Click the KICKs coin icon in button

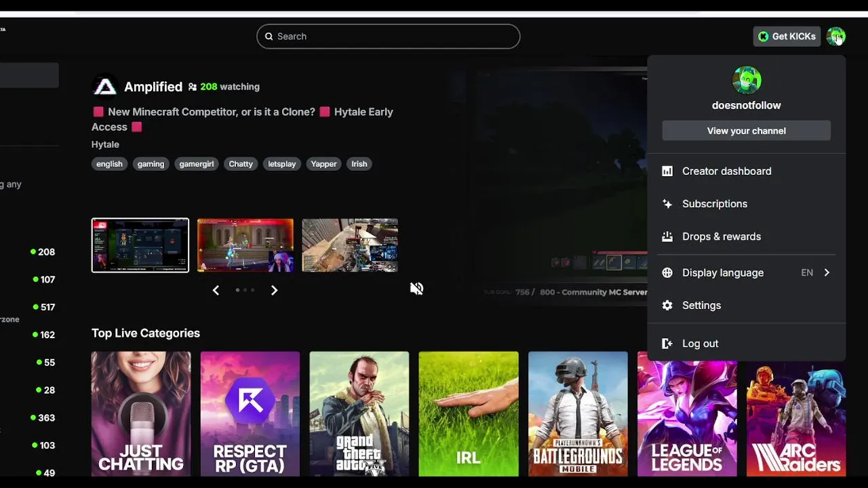coord(764,37)
